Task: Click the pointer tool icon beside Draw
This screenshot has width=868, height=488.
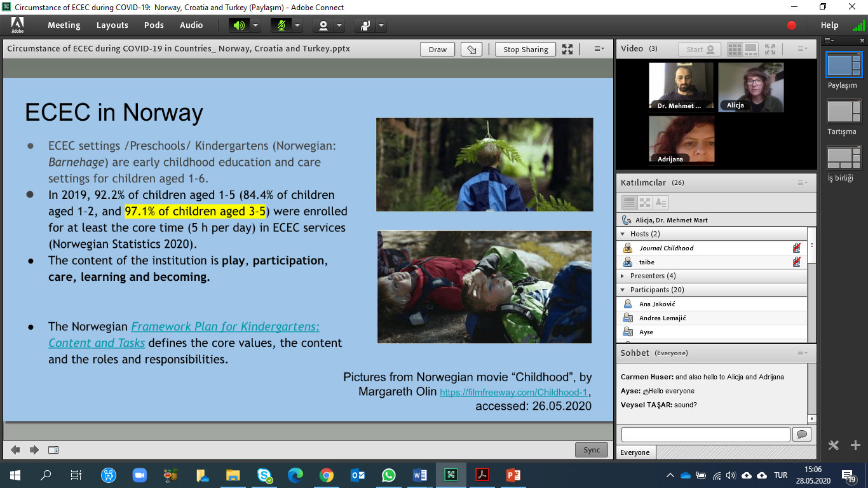Action: pyautogui.click(x=471, y=50)
